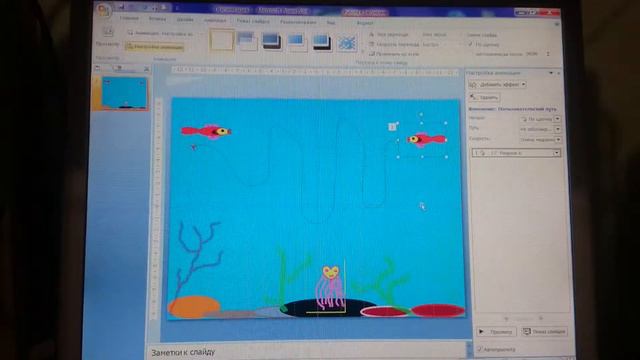Viewport: 640px width, 360px height.
Task: Select the third slide transition effect icon
Action: point(272,42)
